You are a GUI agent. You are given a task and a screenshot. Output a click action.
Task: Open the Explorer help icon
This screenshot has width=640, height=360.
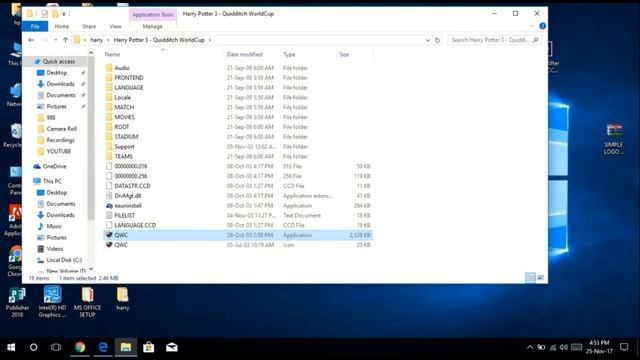click(x=542, y=26)
